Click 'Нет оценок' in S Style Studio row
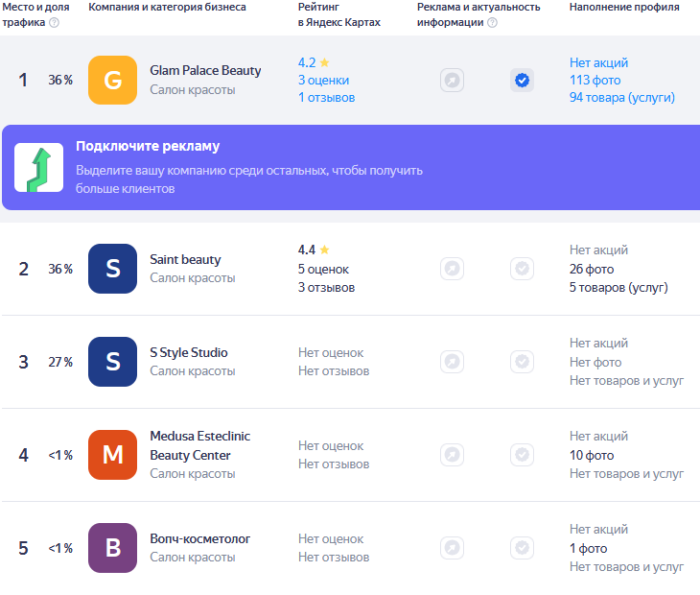 coord(331,352)
